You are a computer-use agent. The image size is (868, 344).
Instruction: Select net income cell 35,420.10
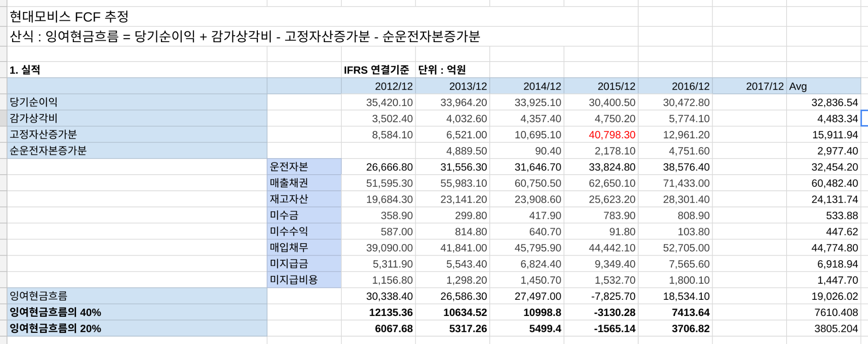379,102
